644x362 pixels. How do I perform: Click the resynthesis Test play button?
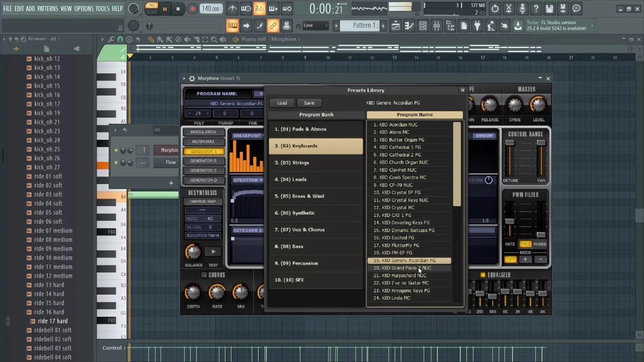(213, 252)
